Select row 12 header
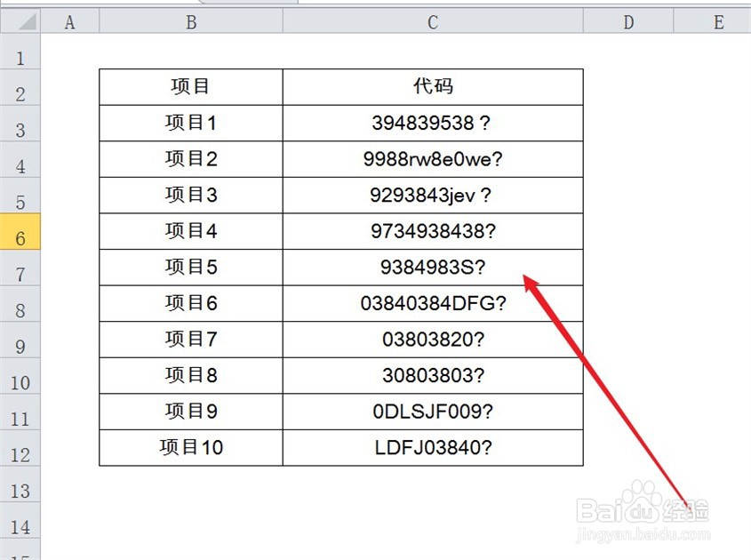The height and width of the screenshot is (560, 751). click(20, 448)
